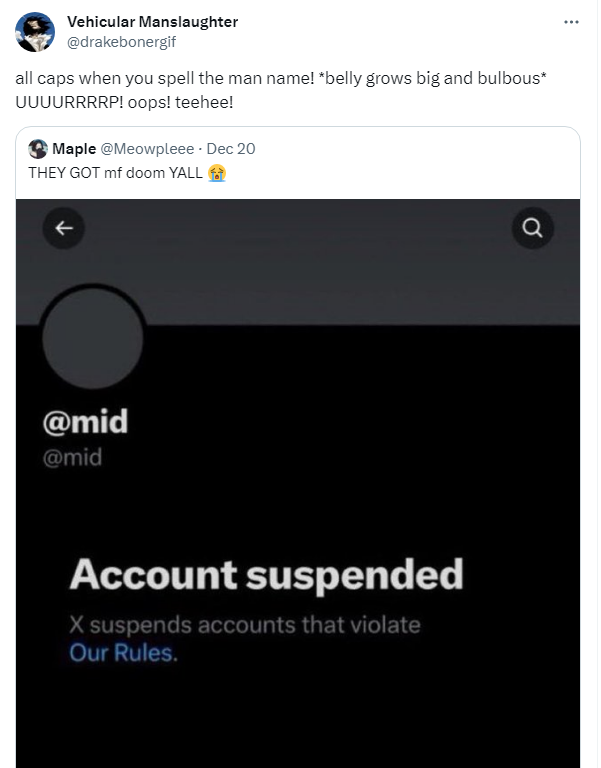
Task: Click the magnifying glass search icon
Action: tap(532, 229)
